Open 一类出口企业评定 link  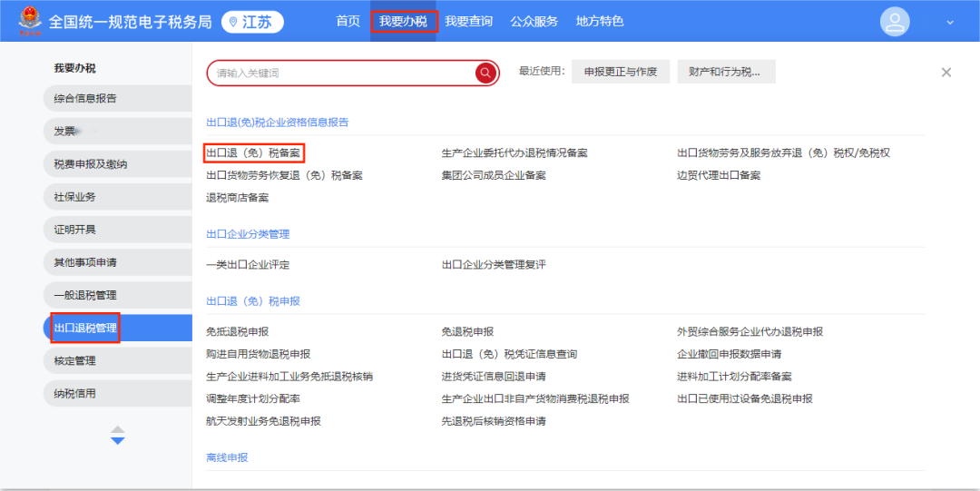(x=248, y=265)
